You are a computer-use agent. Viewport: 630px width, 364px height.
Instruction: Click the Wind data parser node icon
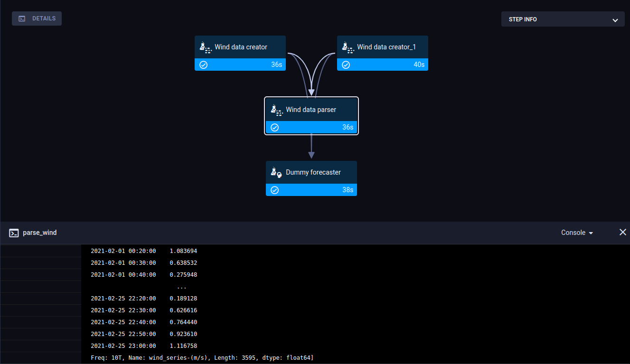point(276,110)
